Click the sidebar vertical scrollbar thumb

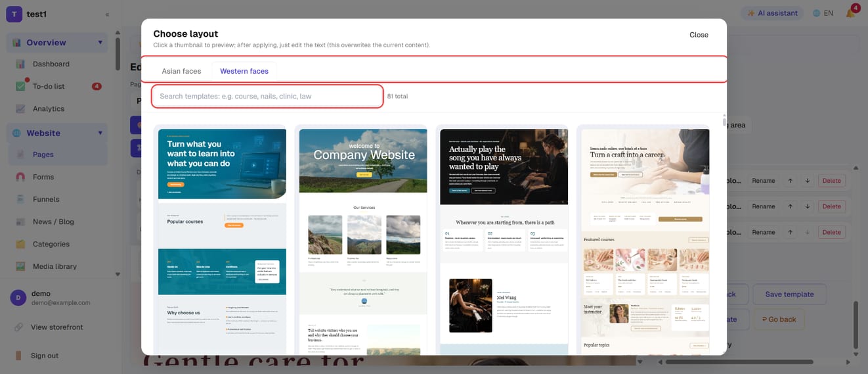pyautogui.click(x=118, y=53)
